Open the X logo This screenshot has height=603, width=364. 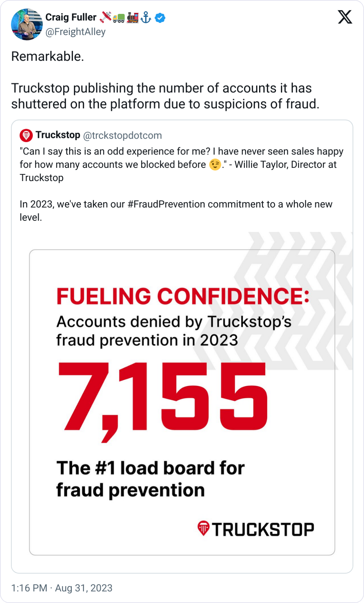[345, 17]
